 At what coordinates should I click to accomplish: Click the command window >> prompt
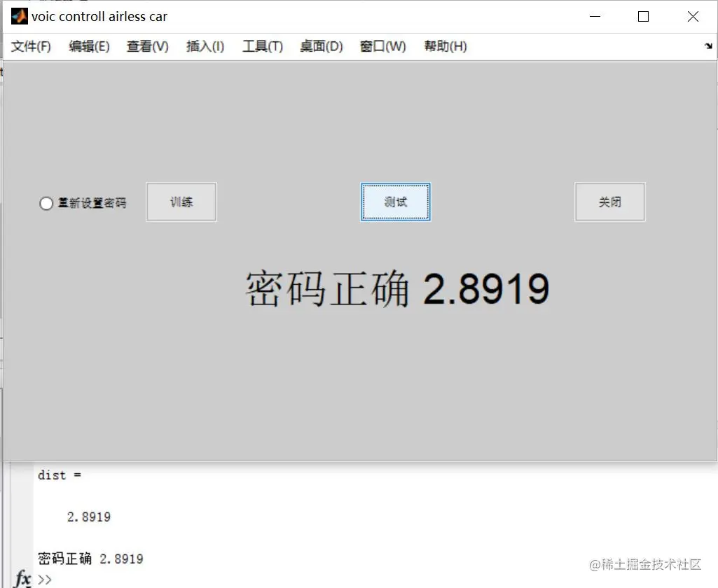pos(43,580)
